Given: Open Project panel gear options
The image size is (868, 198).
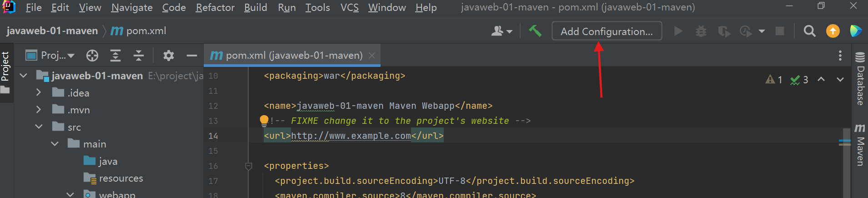Looking at the screenshot, I should click(x=169, y=56).
